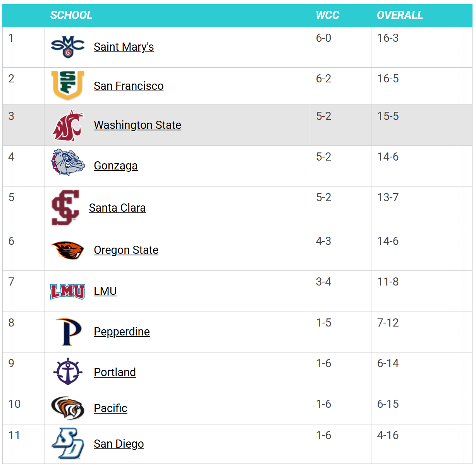The height and width of the screenshot is (467, 476).
Task: Click the Washington State Cougars logo
Action: (68, 125)
